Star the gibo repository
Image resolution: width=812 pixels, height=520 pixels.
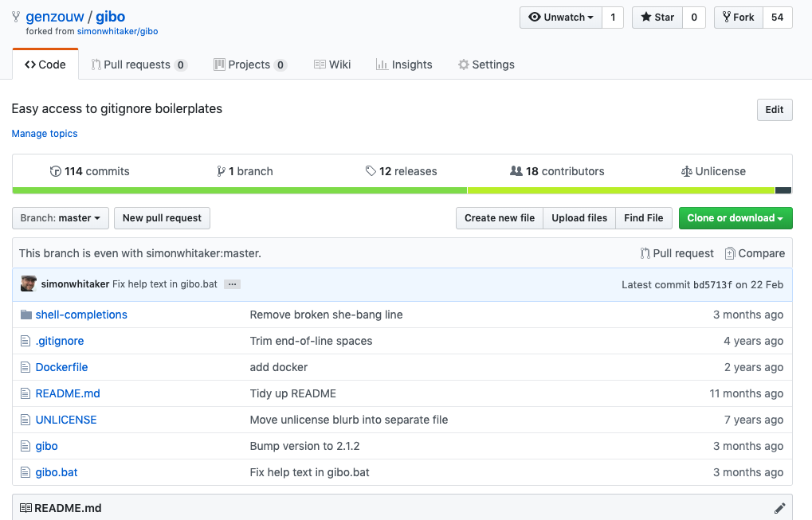[x=657, y=17]
